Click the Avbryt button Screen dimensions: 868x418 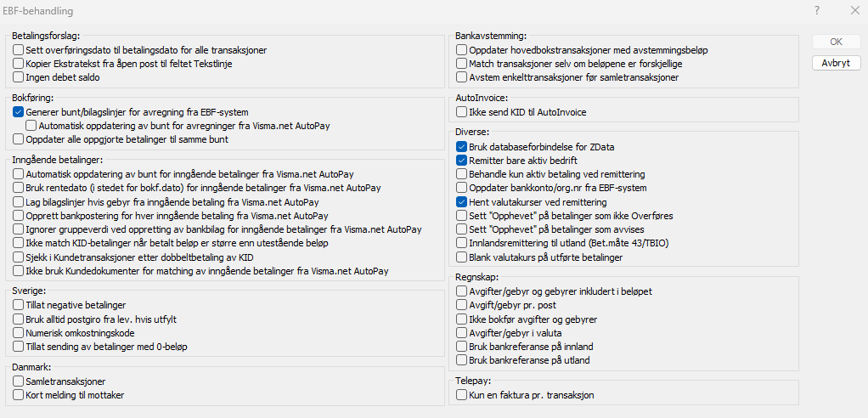coord(836,63)
